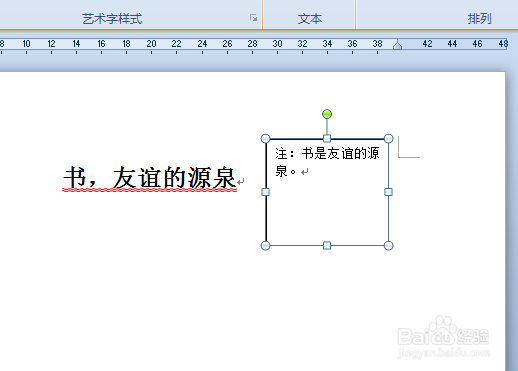The image size is (518, 371).
Task: Click the green rotation handle of the text box
Action: (327, 114)
